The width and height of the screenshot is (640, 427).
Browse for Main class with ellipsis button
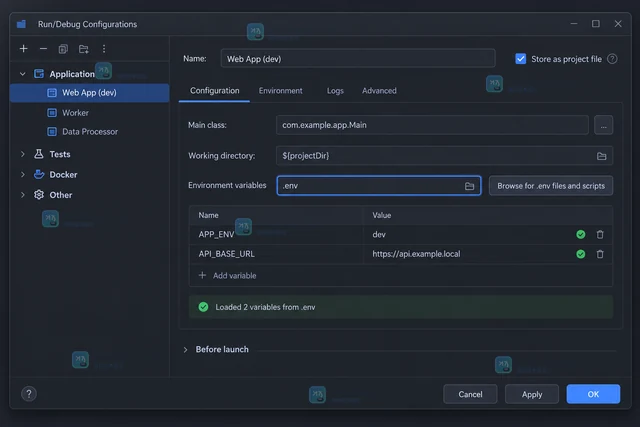[603, 125]
